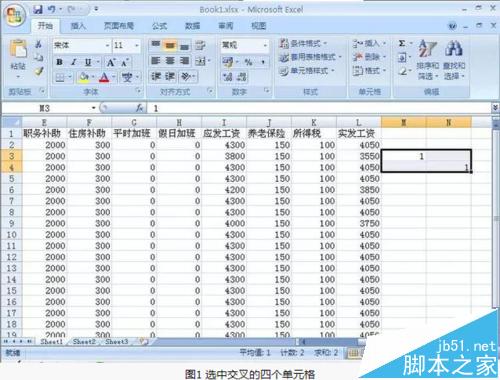Select column L header
Image resolution: width=500 pixels, height=380 pixels.
point(359,122)
